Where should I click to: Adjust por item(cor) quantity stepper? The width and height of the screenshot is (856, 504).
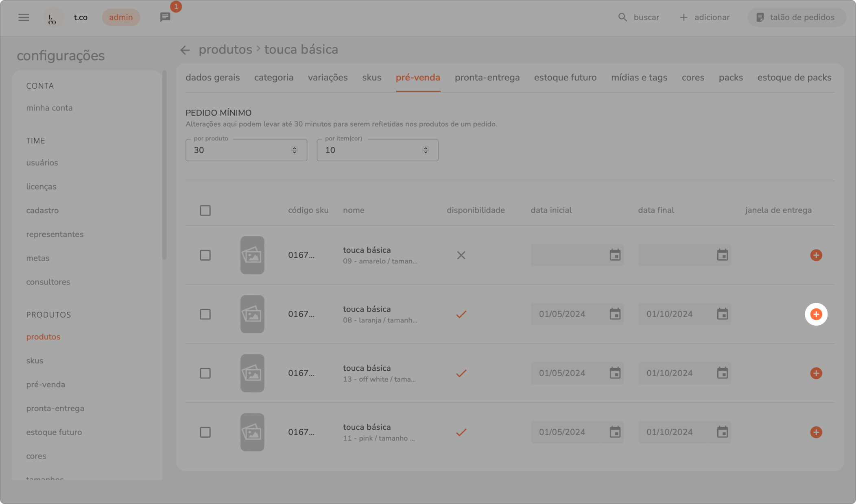click(426, 150)
